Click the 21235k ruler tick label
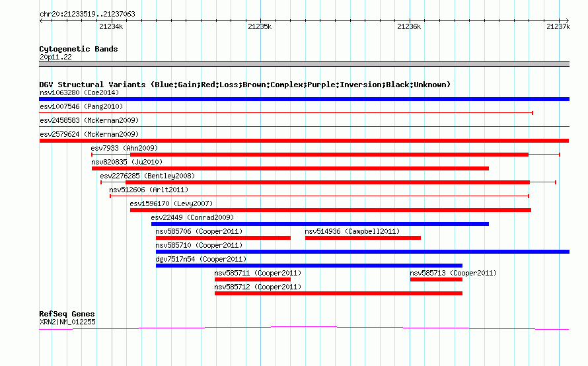 (x=260, y=26)
